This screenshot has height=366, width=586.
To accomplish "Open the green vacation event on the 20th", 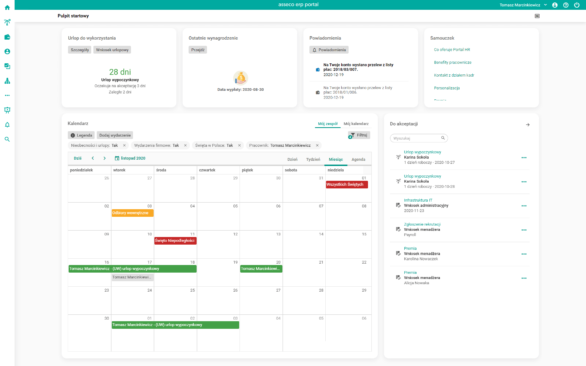I will (261, 269).
